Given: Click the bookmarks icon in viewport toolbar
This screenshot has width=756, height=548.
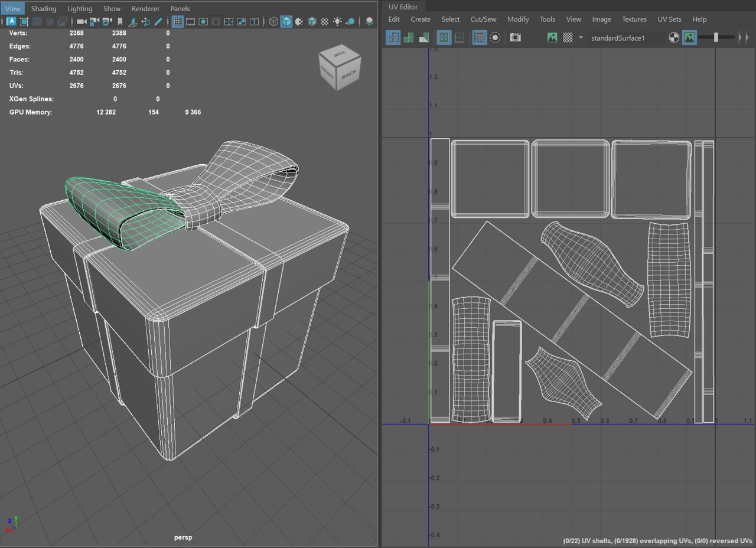Looking at the screenshot, I should (x=120, y=22).
